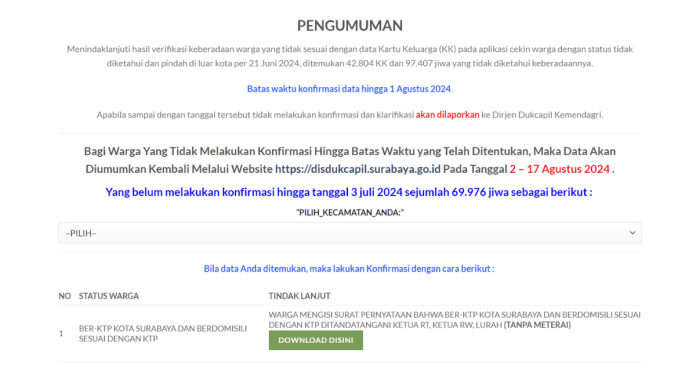Viewport: 696px width, 365px height.
Task: Click the 'Bagi Warga Yang Tidak Melakukan Konfirmasi' heading
Action: click(x=350, y=160)
